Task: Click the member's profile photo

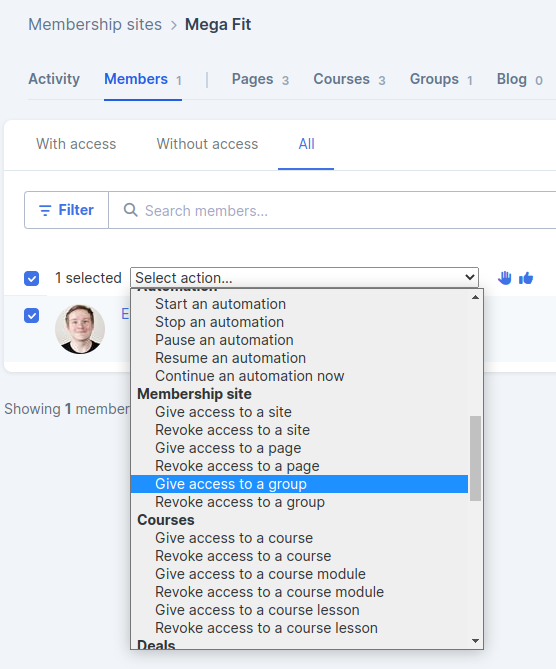Action: coord(80,329)
